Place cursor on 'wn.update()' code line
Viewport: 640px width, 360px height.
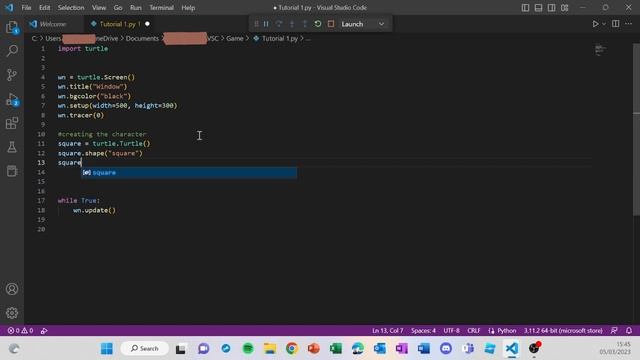click(94, 210)
